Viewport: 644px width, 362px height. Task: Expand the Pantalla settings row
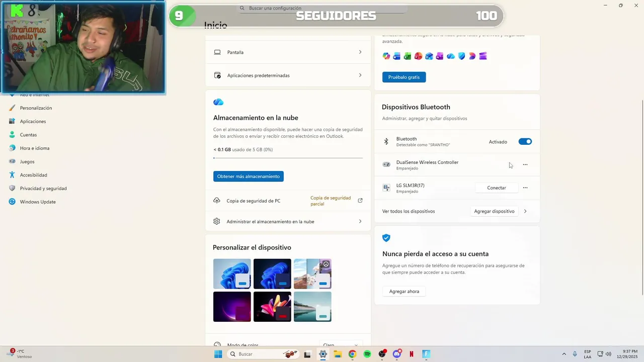pyautogui.click(x=288, y=52)
